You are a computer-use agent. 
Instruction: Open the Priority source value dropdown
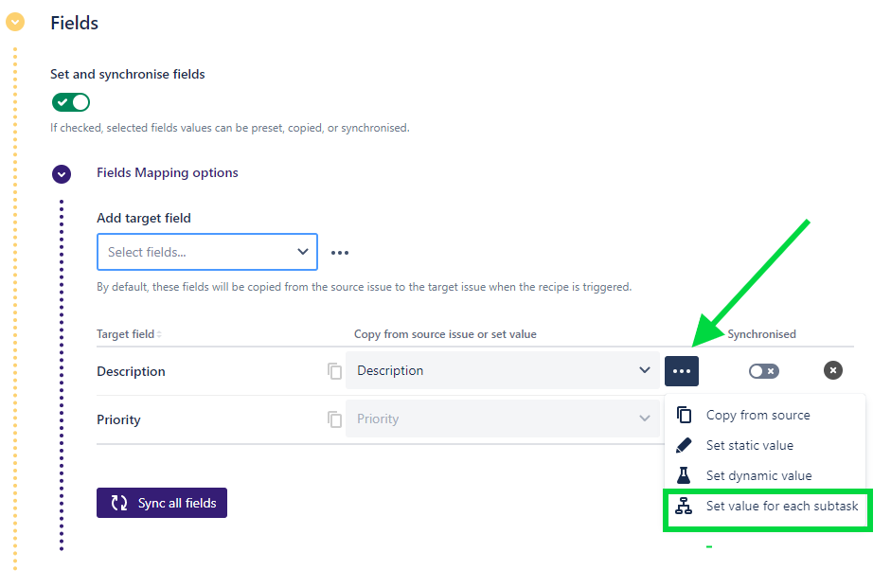coord(503,419)
